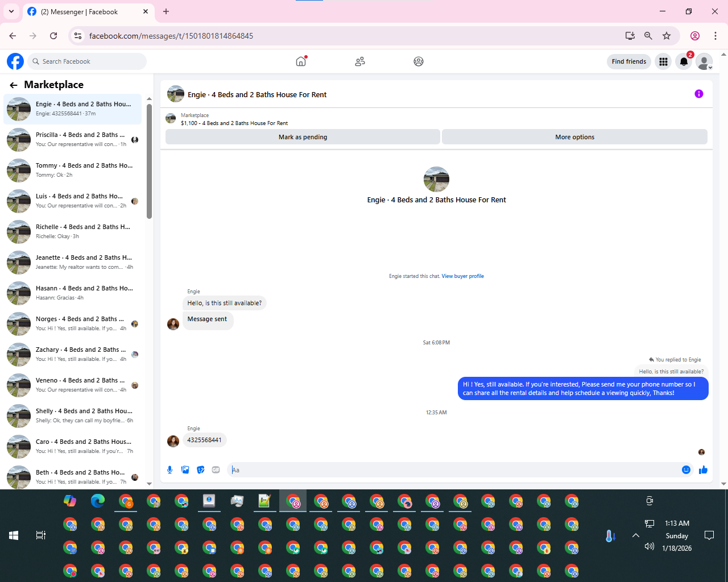View site information icon in address bar
Screen dimensions: 728x582
pos(78,36)
